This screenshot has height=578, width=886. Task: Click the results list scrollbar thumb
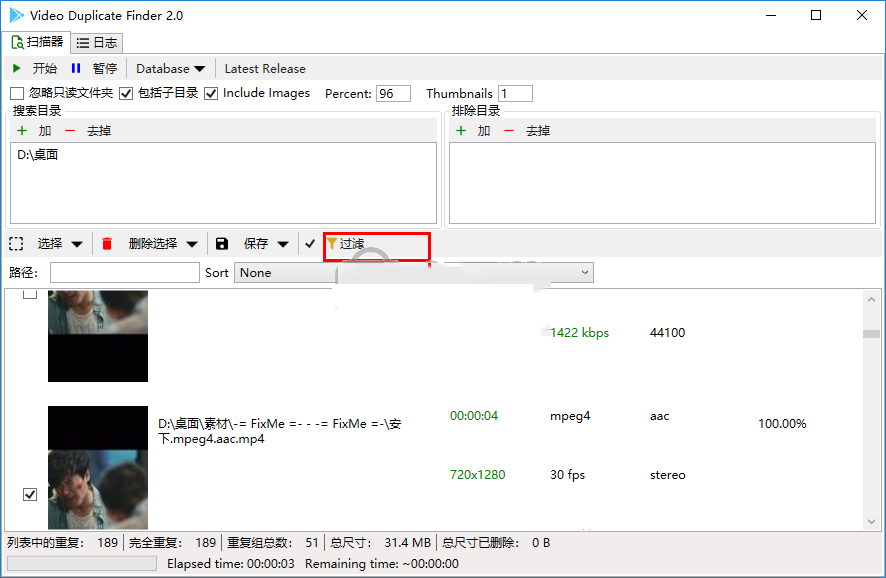click(871, 334)
